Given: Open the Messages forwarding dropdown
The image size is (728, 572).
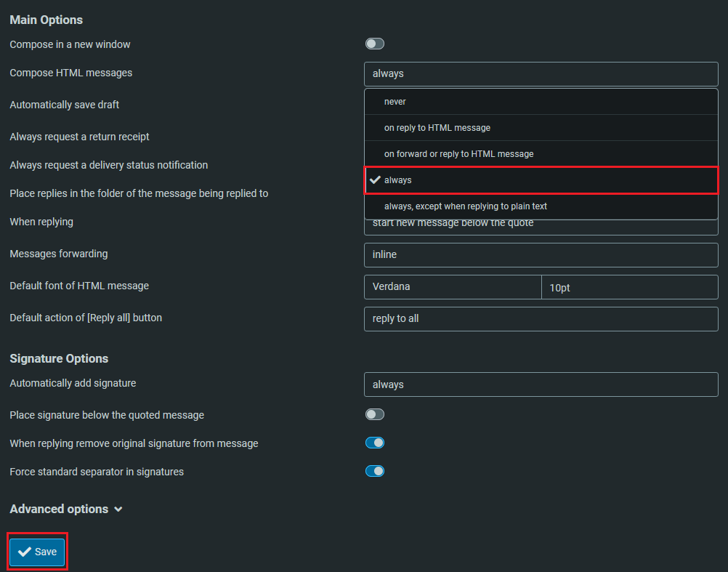Looking at the screenshot, I should 541,255.
